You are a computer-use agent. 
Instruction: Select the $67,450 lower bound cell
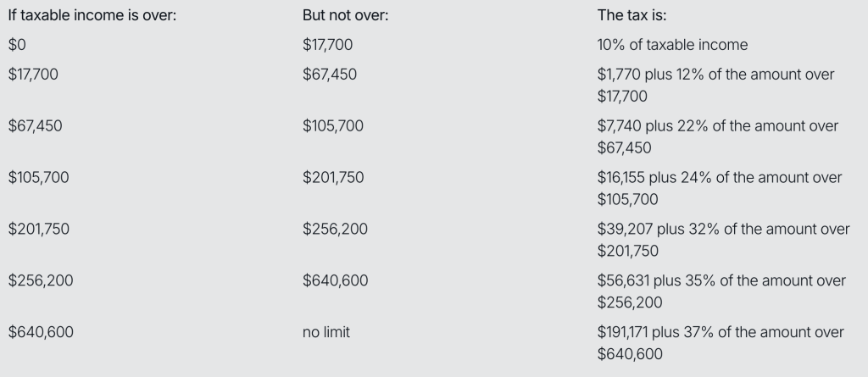35,125
